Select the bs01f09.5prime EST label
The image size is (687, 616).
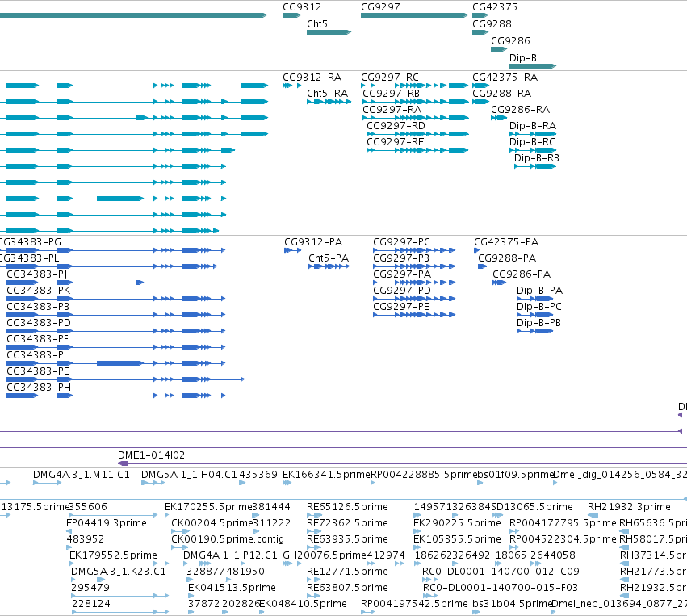[x=515, y=475]
